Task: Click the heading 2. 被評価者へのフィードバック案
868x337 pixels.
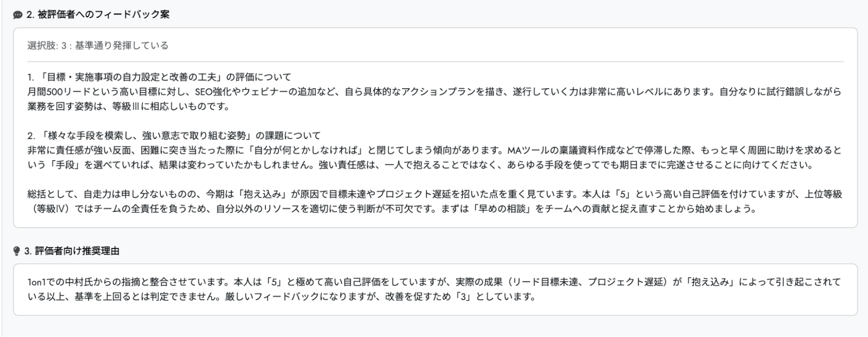Action: click(x=98, y=15)
